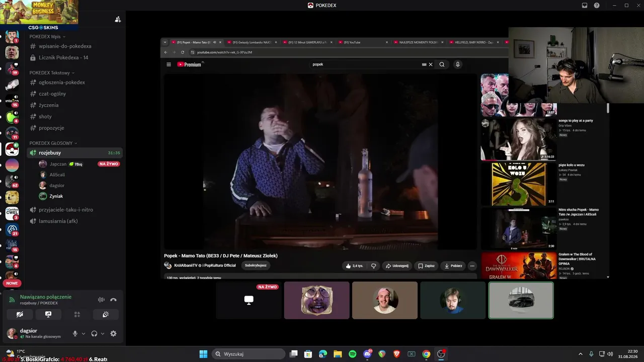Screen dimensions: 644x362
Task: Open the server icon with badge 19
Action: pos(12,68)
